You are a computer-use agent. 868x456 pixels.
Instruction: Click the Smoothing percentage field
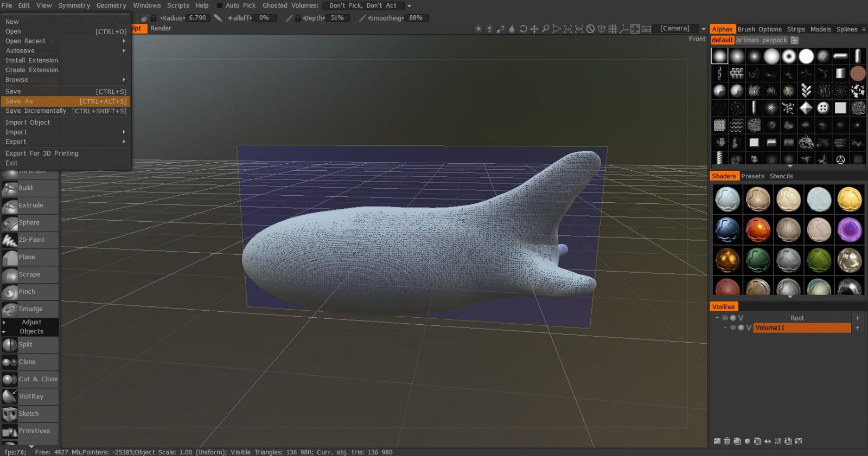[417, 18]
